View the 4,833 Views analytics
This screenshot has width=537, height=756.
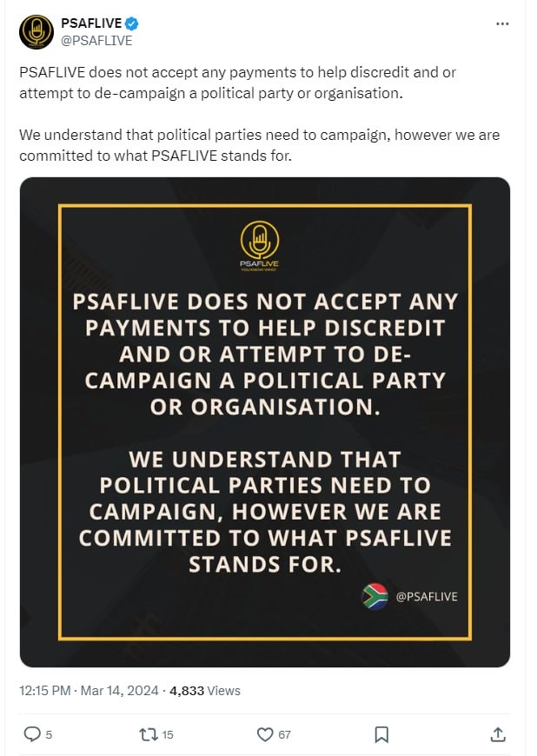click(205, 691)
